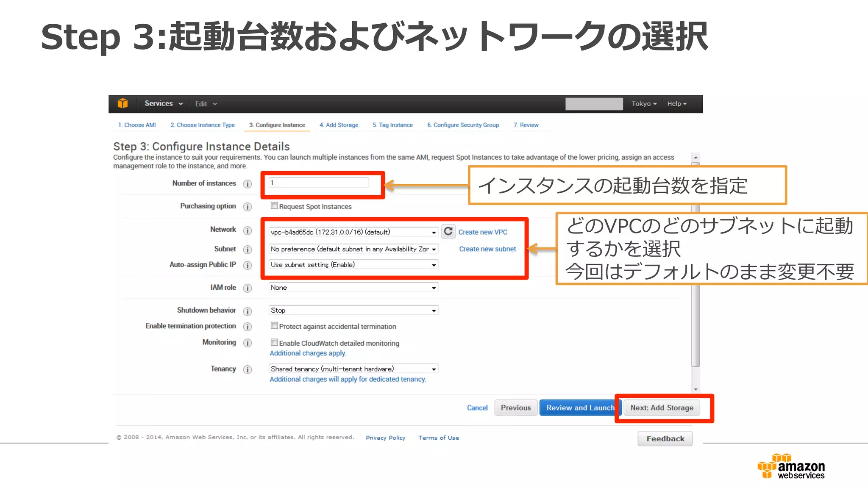Open the Tenancy dropdown
Image resolution: width=868 pixels, height=488 pixels.
pyautogui.click(x=353, y=369)
